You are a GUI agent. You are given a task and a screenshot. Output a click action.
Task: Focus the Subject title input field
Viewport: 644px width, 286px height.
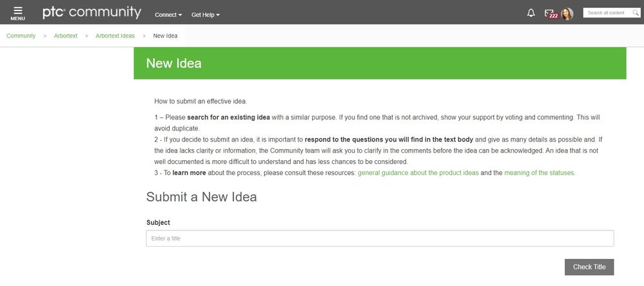[x=380, y=239]
